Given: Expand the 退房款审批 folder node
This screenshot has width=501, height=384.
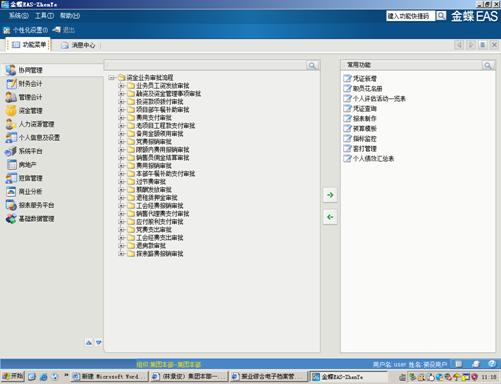Looking at the screenshot, I should (122, 246).
